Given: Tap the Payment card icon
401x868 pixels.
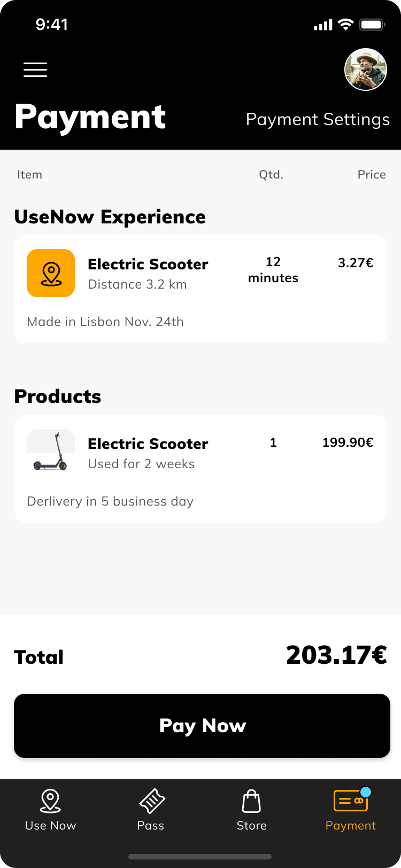Looking at the screenshot, I should pyautogui.click(x=351, y=801).
